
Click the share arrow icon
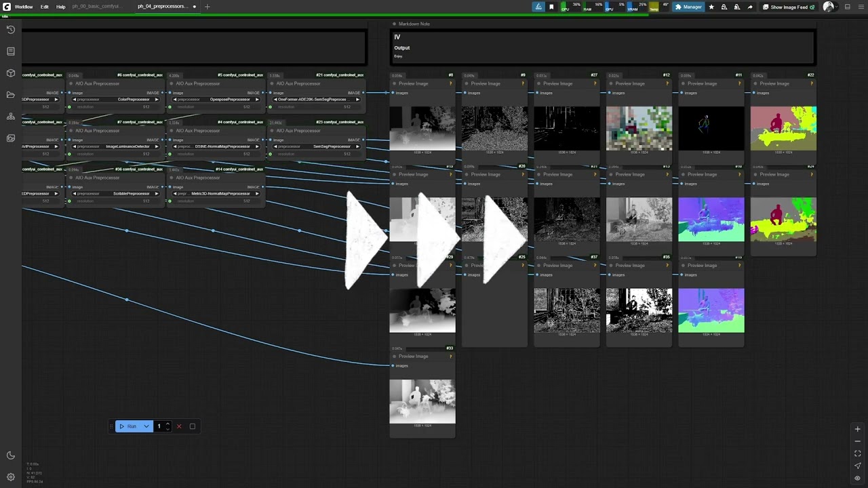750,7
